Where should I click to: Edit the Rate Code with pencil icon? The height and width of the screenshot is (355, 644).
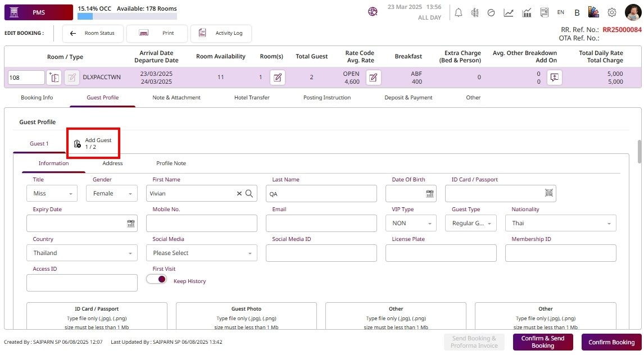(373, 78)
